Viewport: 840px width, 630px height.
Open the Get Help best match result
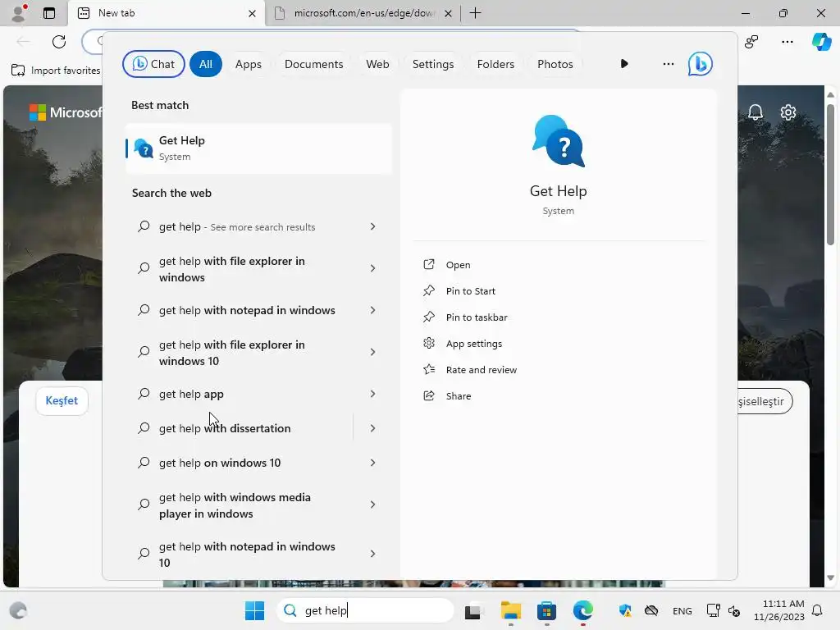(x=258, y=148)
